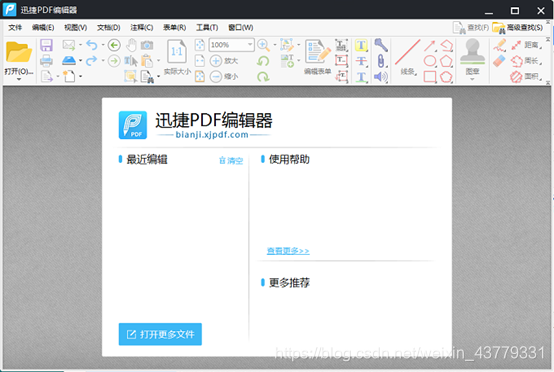Screen dimensions: 554x372
Task: Go to previous view with green left arrow
Action: click(114, 45)
